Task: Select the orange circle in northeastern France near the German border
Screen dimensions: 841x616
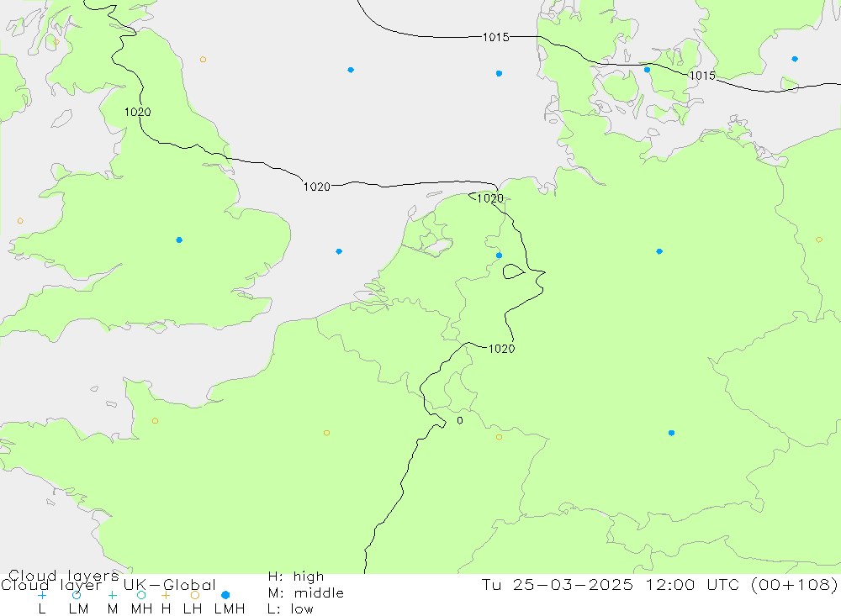Action: pos(500,438)
